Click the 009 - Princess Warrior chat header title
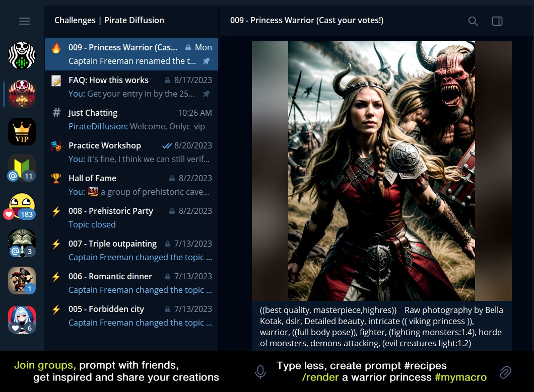Image resolution: width=534 pixels, height=392 pixels. pos(307,21)
